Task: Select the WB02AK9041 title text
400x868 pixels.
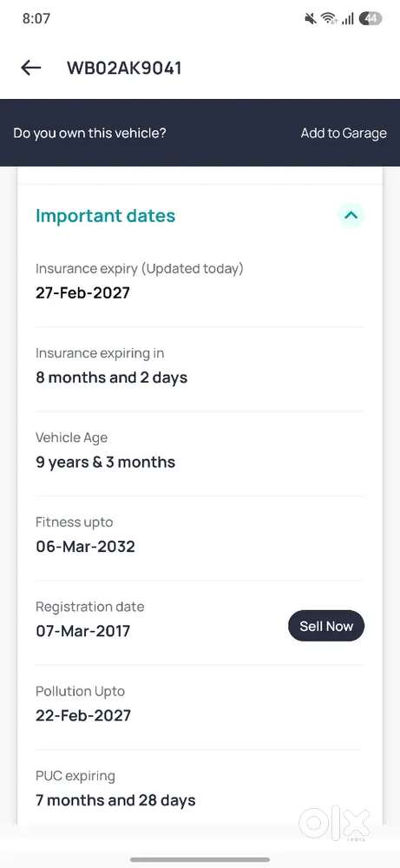Action: point(124,68)
